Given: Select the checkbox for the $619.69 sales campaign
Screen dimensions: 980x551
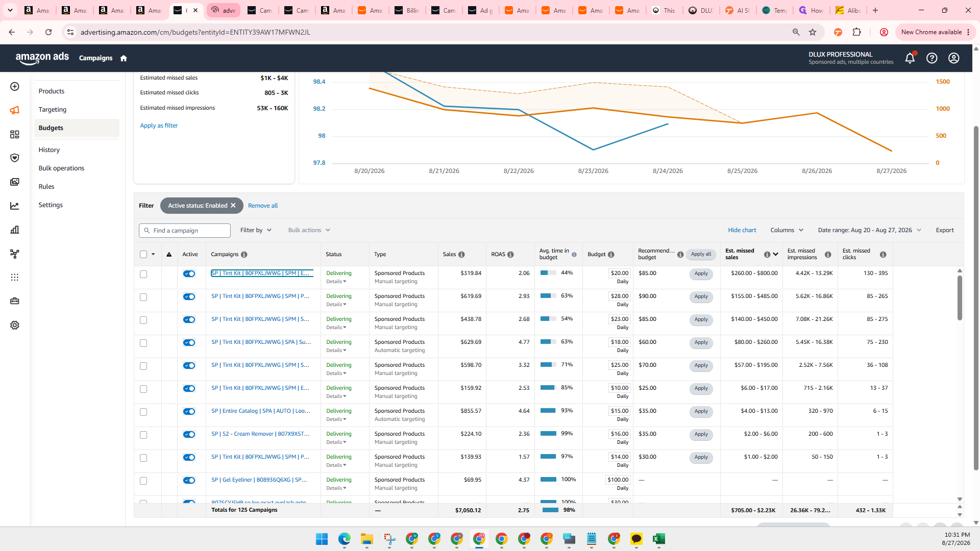Looking at the screenshot, I should tap(143, 297).
